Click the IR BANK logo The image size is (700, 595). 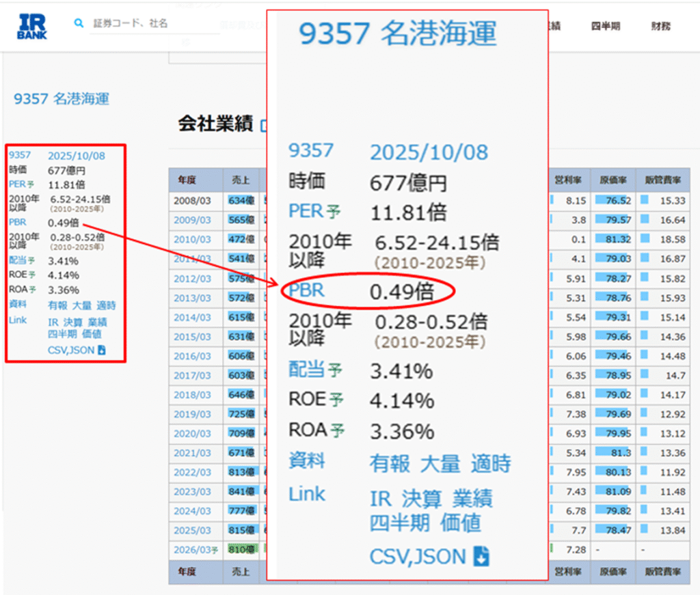coord(32,26)
